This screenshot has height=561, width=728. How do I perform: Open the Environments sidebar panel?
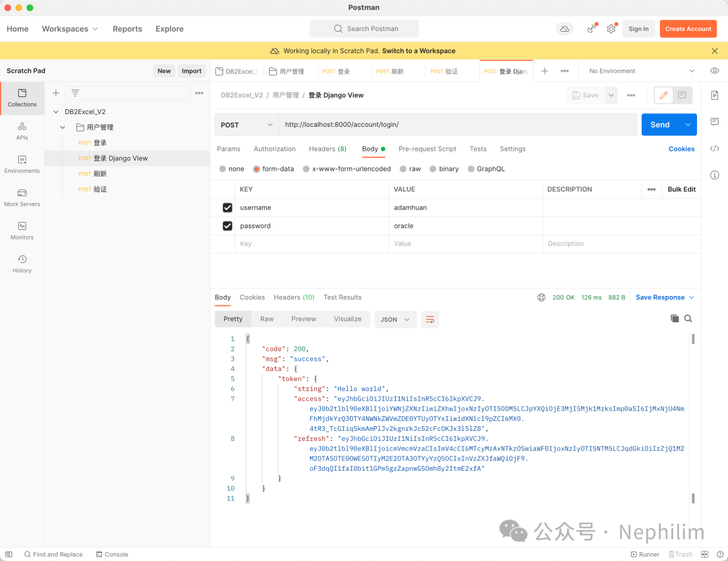point(22,165)
